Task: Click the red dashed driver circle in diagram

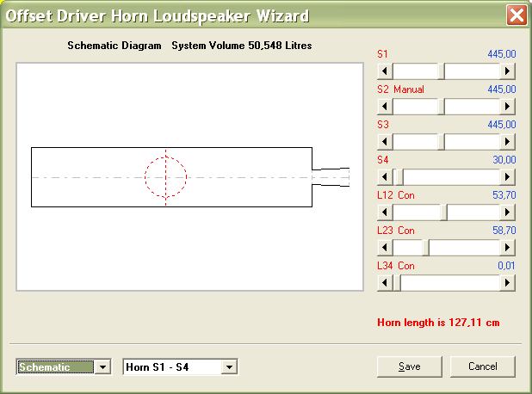Action: [x=165, y=177]
